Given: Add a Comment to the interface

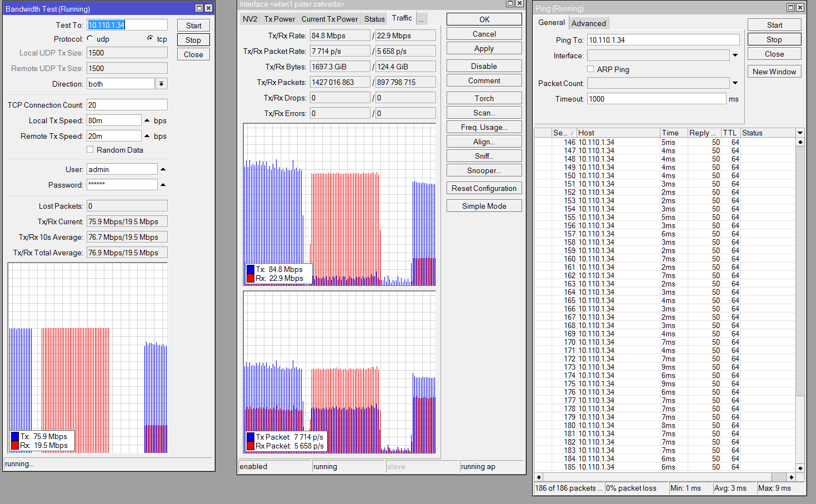Looking at the screenshot, I should click(x=484, y=80).
